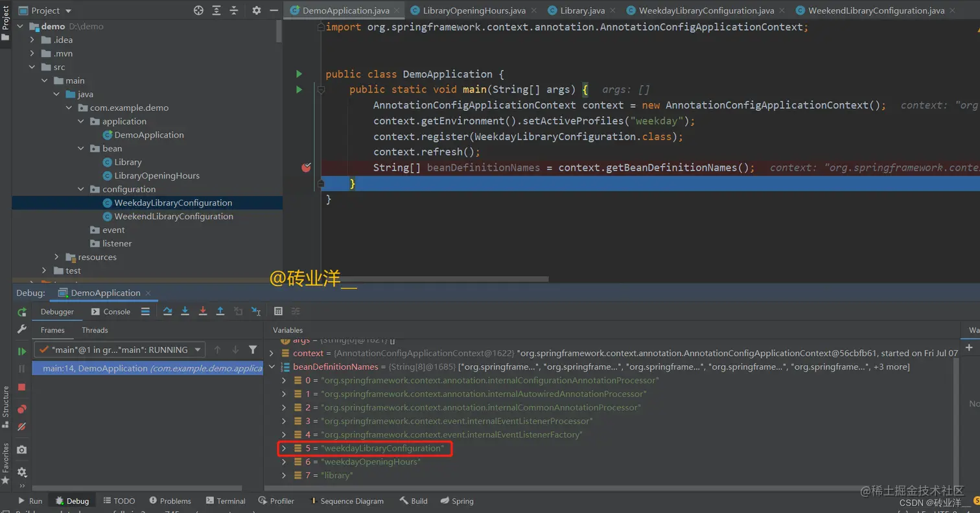Viewport: 980px width, 513px height.
Task: Close the DemoApplication debug session tab
Action: tap(148, 293)
